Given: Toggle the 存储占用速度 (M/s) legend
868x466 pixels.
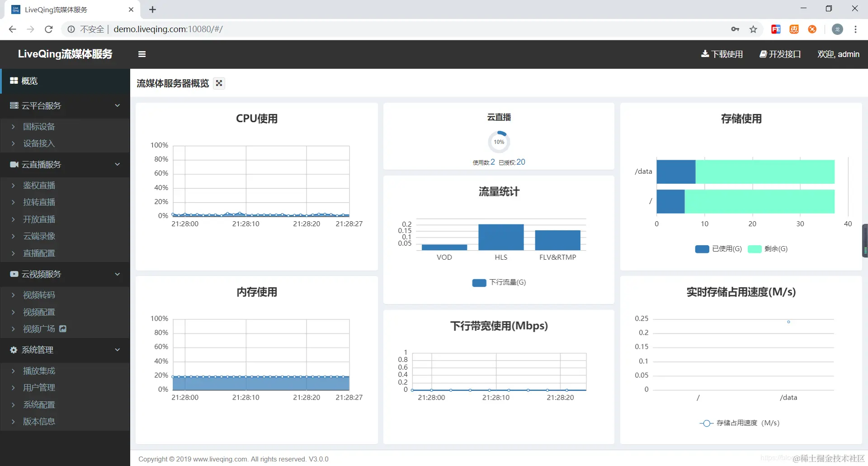Looking at the screenshot, I should pyautogui.click(x=740, y=423).
